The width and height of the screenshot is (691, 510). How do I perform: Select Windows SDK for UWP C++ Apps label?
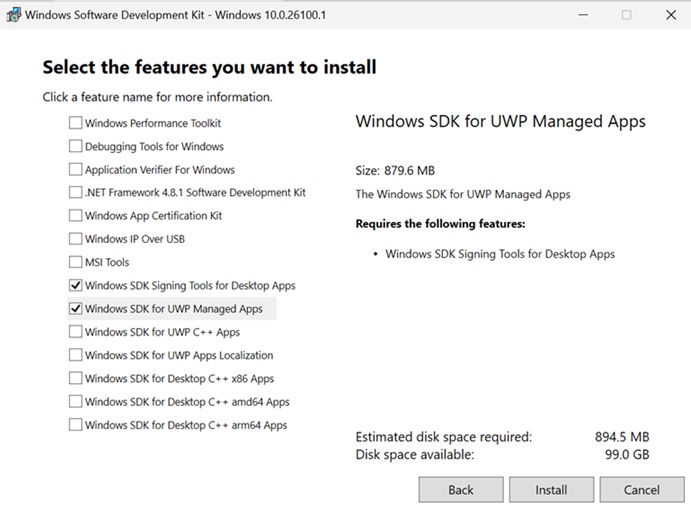click(x=162, y=332)
